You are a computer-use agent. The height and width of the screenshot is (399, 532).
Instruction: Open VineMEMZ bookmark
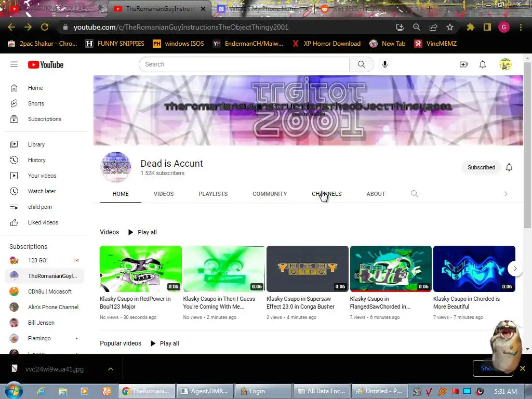coord(436,44)
